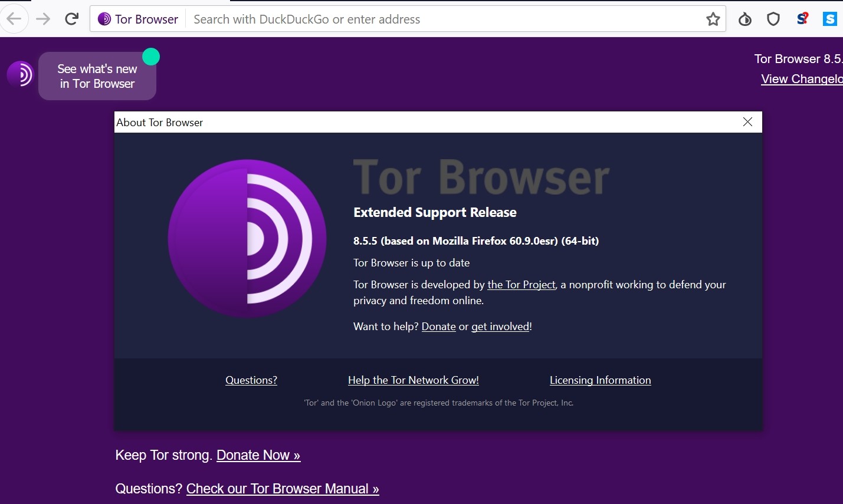The image size is (843, 504).
Task: Open Check our Tor Browser Manual link
Action: click(x=283, y=489)
